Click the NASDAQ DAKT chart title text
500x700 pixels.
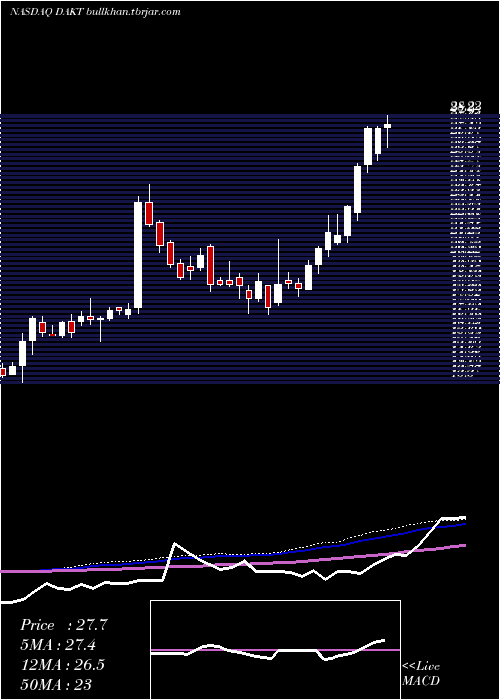(95, 12)
